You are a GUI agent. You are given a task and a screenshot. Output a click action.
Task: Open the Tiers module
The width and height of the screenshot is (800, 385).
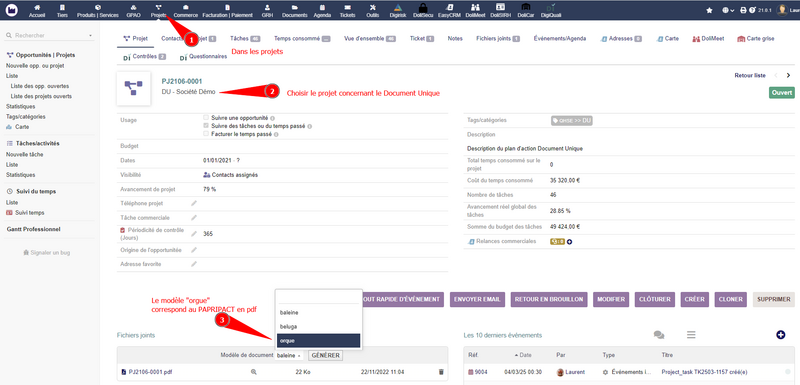click(62, 11)
